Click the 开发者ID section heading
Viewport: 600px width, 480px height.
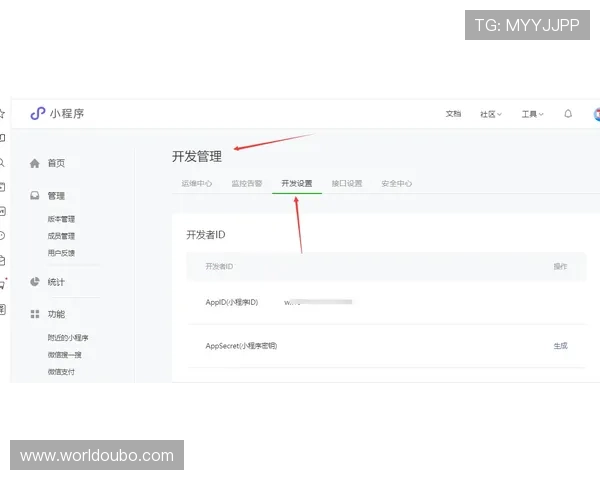tap(206, 235)
